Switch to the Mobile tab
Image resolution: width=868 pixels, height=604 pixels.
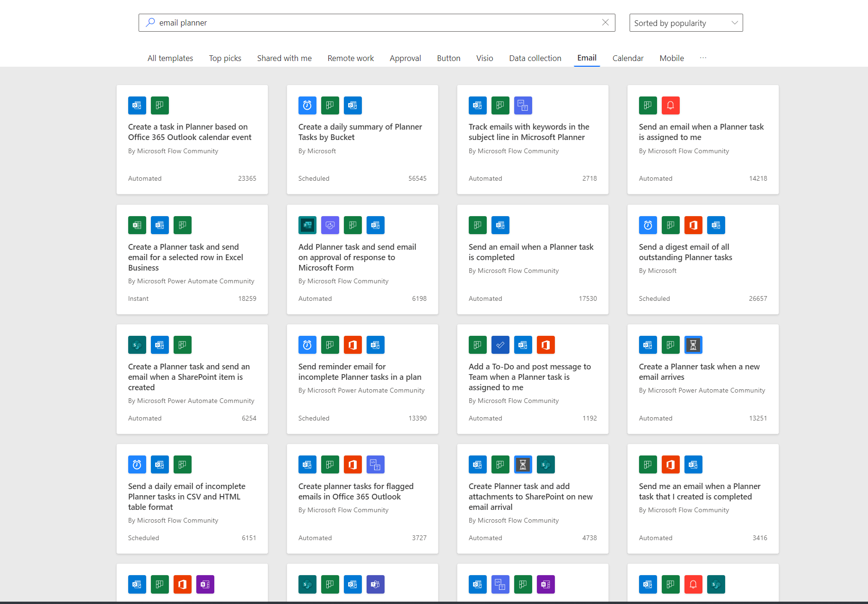672,58
